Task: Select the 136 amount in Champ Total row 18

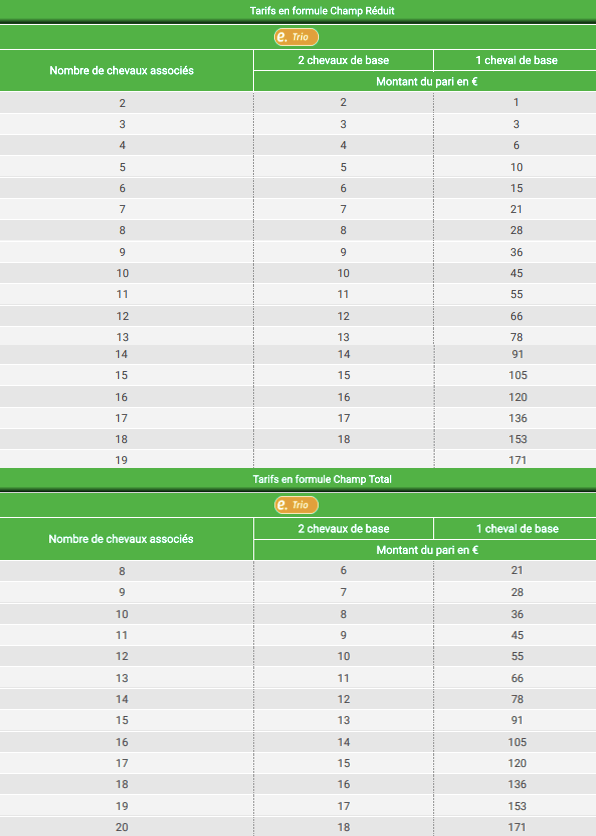Action: coord(517,784)
